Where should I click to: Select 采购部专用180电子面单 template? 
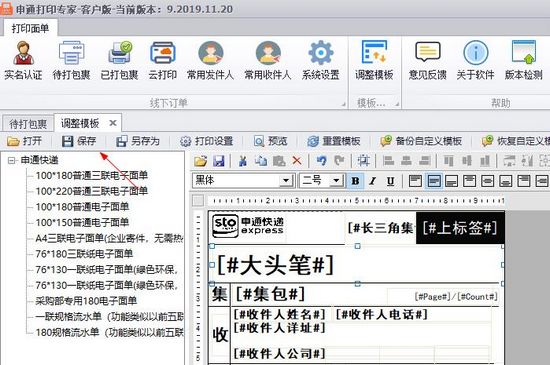[x=86, y=301]
